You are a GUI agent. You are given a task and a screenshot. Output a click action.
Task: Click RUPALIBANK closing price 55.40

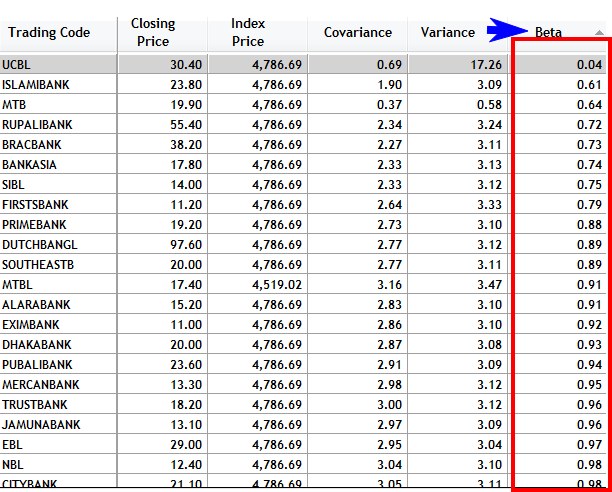pos(186,124)
